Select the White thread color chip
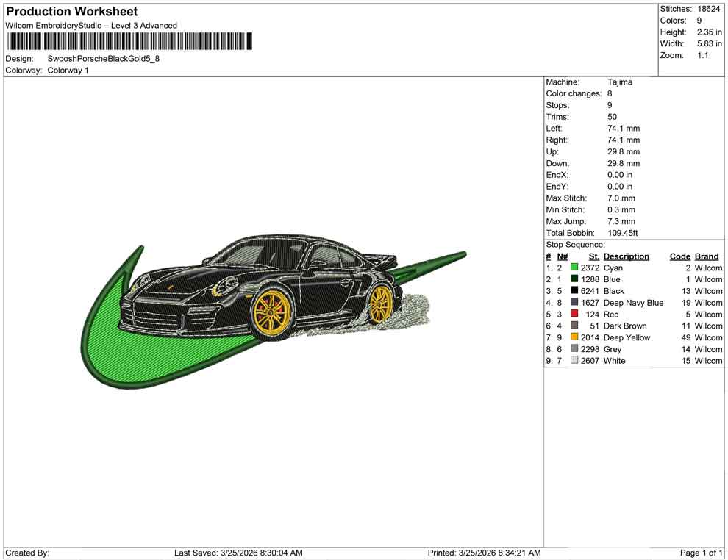Image resolution: width=728 pixels, height=560 pixels. coord(574,361)
